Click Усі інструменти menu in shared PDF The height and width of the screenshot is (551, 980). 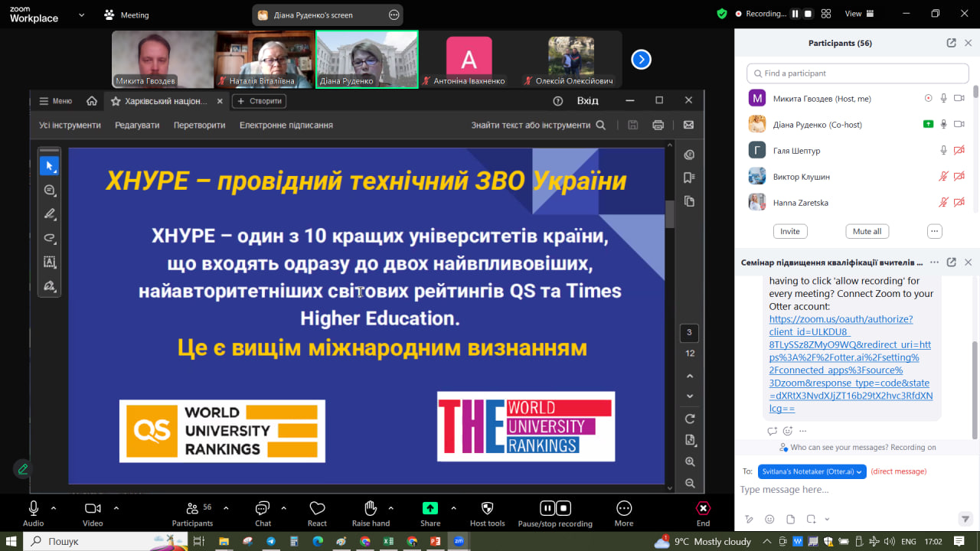coord(70,125)
